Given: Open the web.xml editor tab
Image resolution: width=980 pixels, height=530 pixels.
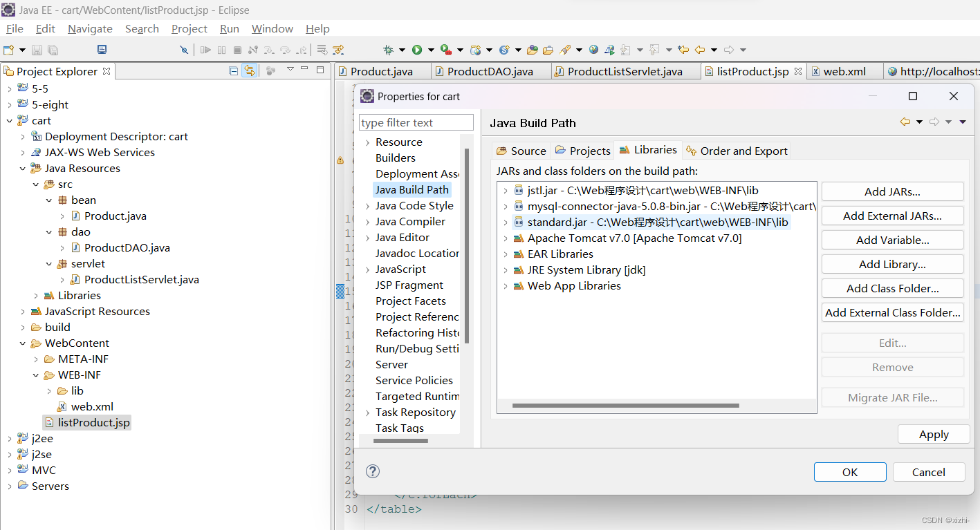Looking at the screenshot, I should [x=844, y=71].
